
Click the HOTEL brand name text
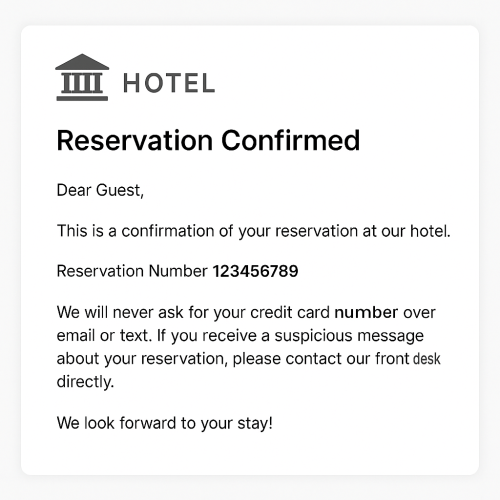tap(169, 83)
